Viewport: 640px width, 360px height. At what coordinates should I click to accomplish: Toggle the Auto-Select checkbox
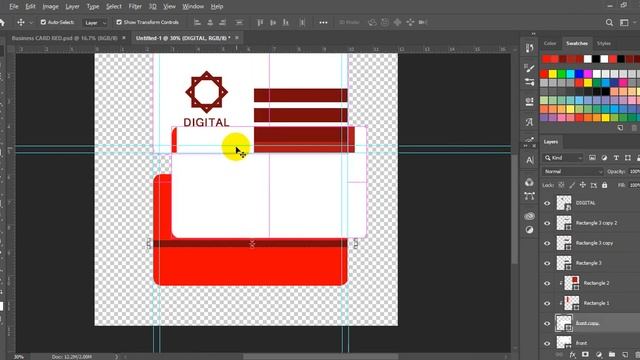tap(43, 22)
